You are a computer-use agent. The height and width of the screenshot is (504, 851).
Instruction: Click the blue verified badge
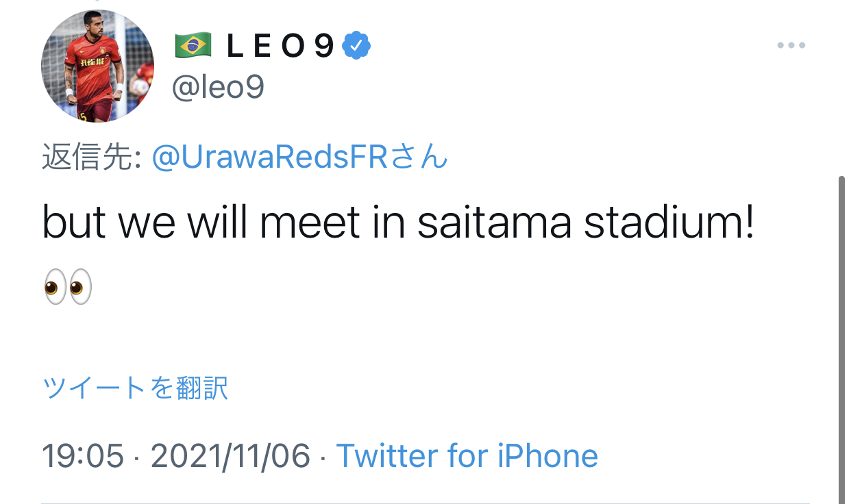pos(356,45)
